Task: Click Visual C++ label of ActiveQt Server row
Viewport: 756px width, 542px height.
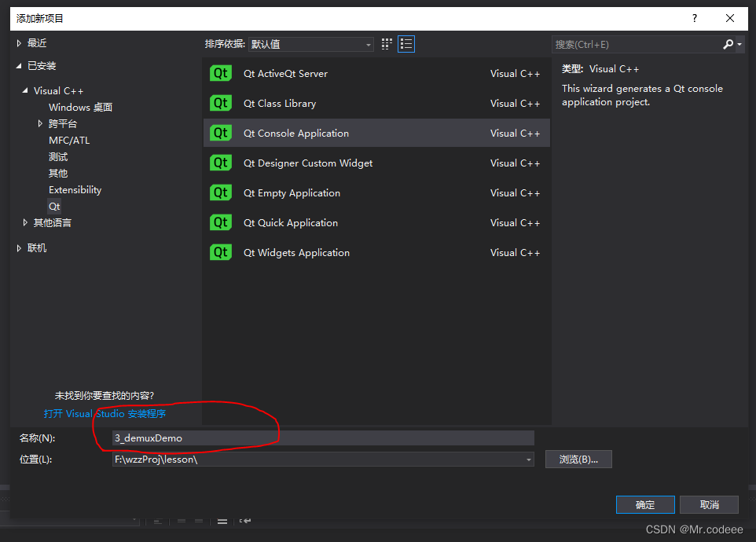Action: pos(515,73)
